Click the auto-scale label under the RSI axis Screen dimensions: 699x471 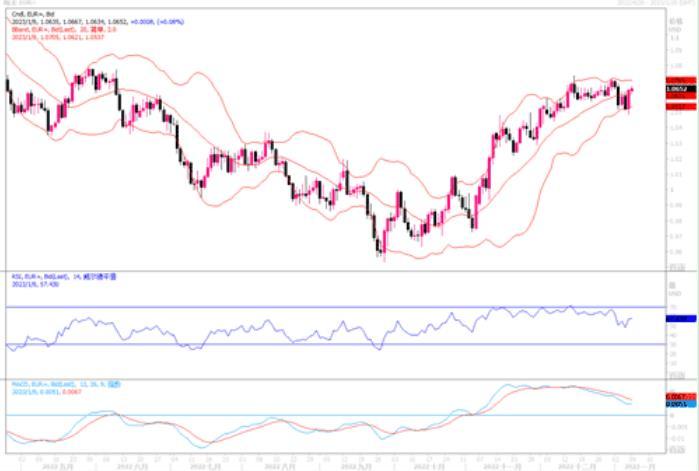coord(677,373)
